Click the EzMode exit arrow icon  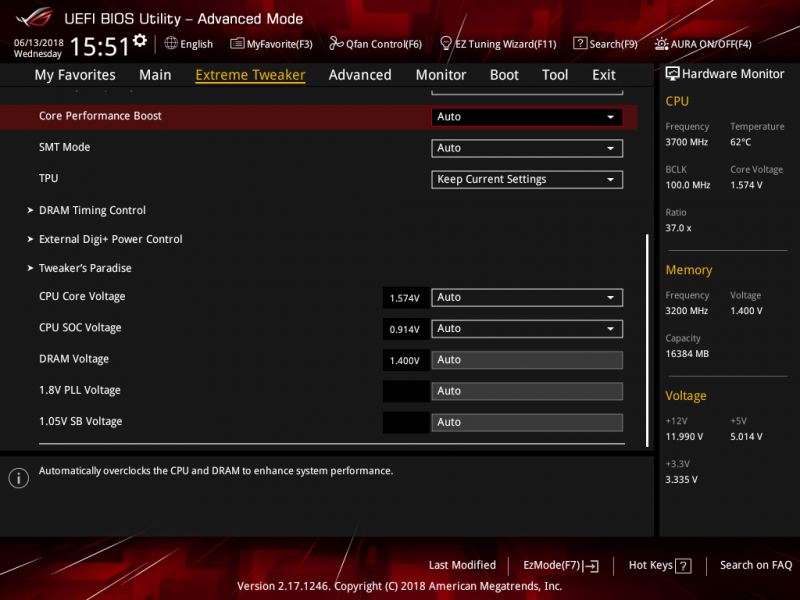click(591, 566)
